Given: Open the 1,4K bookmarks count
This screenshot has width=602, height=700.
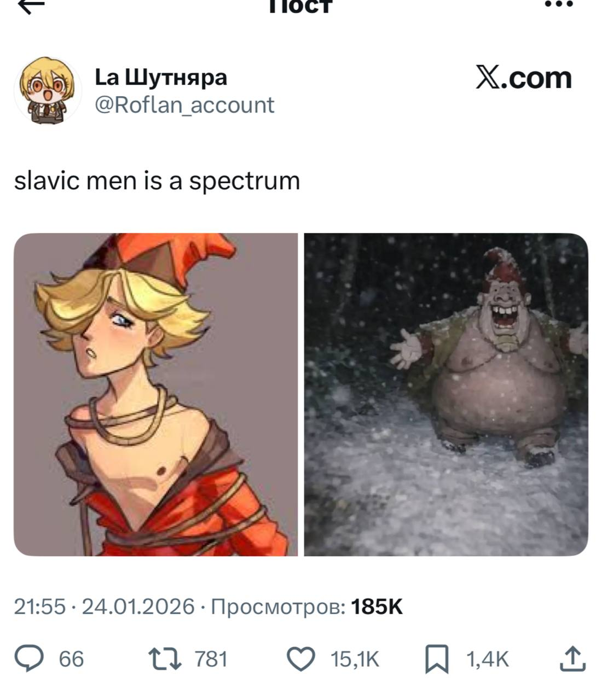Looking at the screenshot, I should point(488,659).
